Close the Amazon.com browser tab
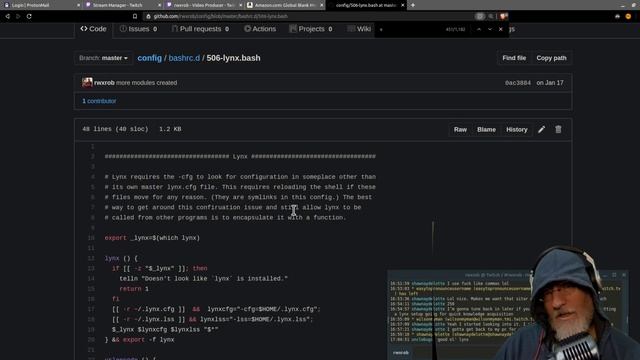Screen dimensions: 640x360 point(322,5)
